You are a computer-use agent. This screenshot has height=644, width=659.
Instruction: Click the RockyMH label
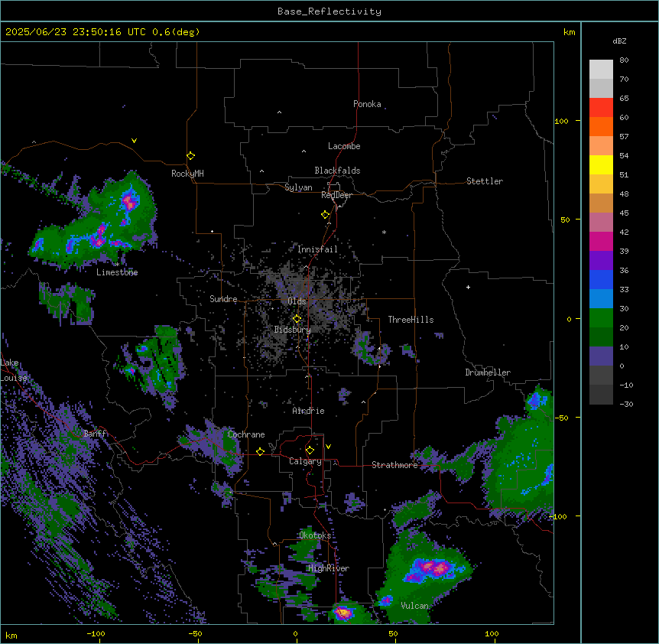pyautogui.click(x=187, y=173)
